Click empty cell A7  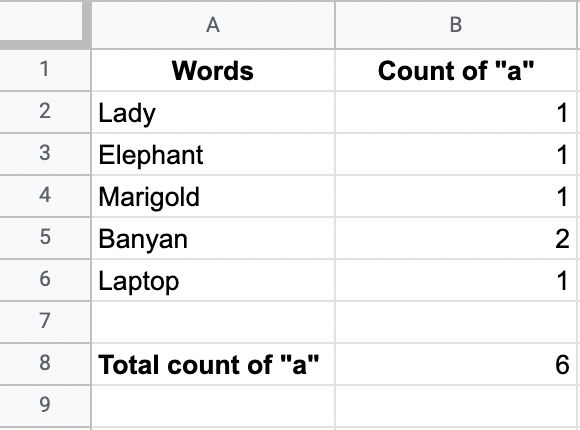[213, 322]
